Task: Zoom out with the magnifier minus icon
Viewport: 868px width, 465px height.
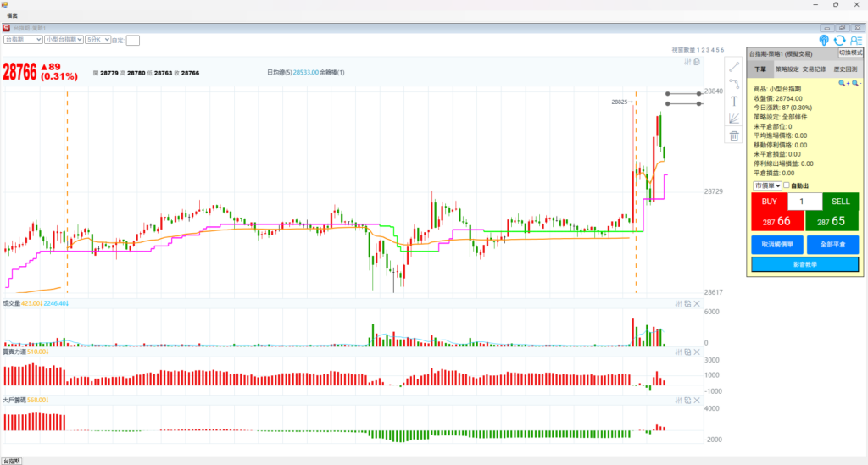Action: point(855,83)
